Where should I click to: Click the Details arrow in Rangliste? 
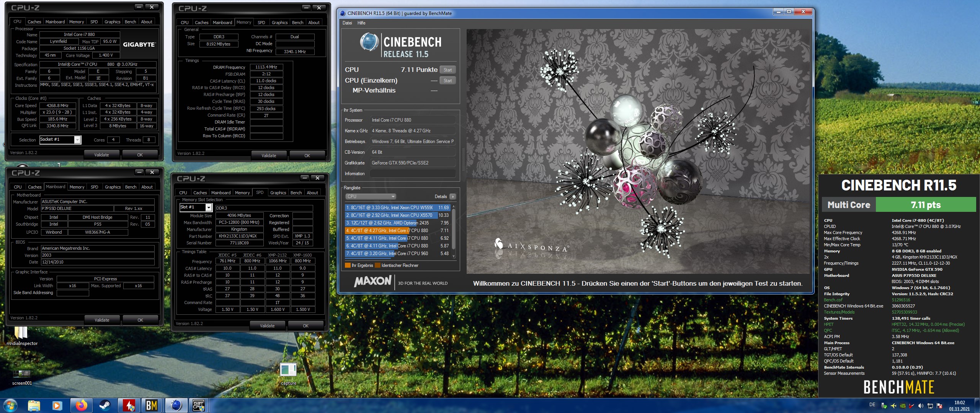point(452,197)
